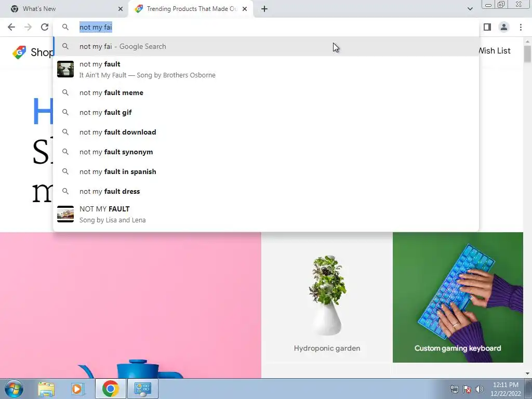The width and height of the screenshot is (532, 399).
Task: Open the Hydroponic garden product card
Action: (327, 297)
